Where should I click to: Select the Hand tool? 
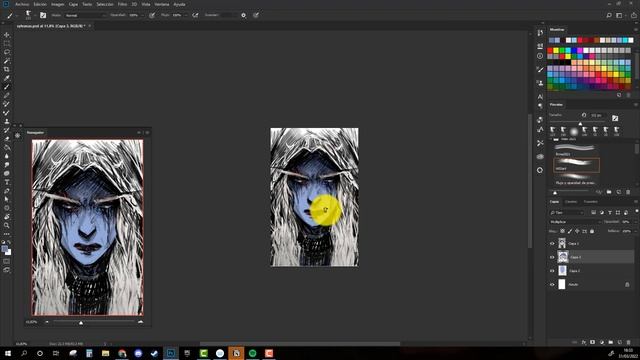pyautogui.click(x=7, y=216)
